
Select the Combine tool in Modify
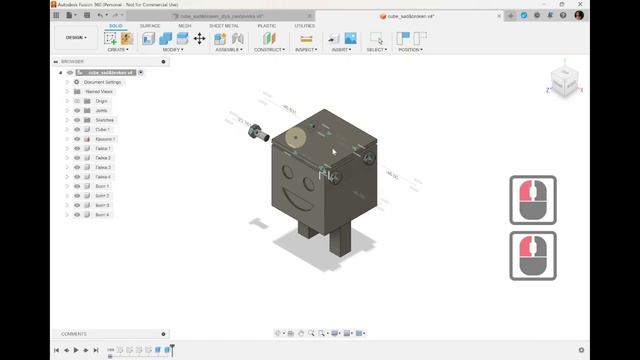click(165, 38)
